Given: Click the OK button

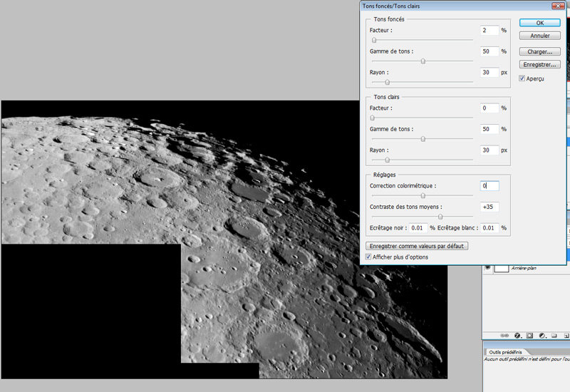Looking at the screenshot, I should pos(540,23).
